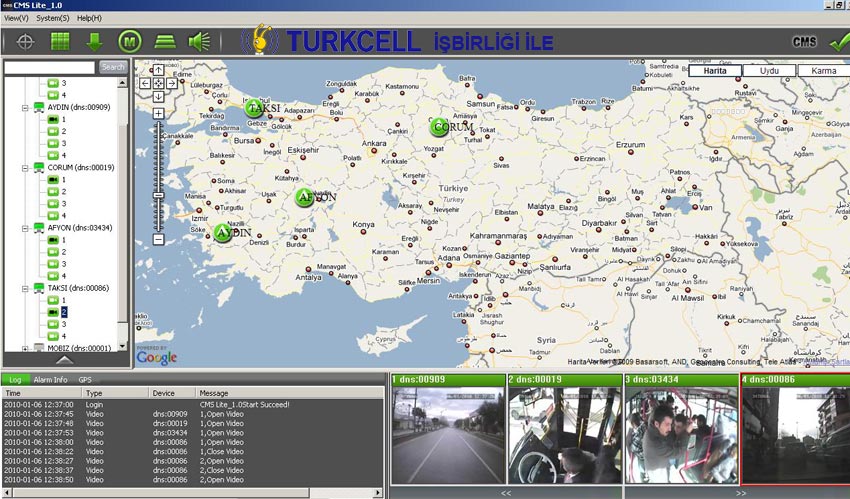Image resolution: width=850 pixels, height=499 pixels.
Task: Pan map right with arrow button
Action: coord(172,83)
